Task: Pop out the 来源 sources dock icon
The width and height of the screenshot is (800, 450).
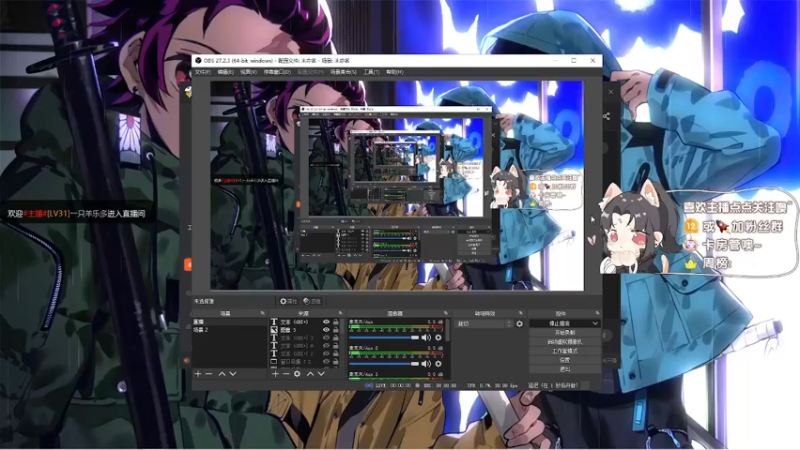Action: pos(340,313)
